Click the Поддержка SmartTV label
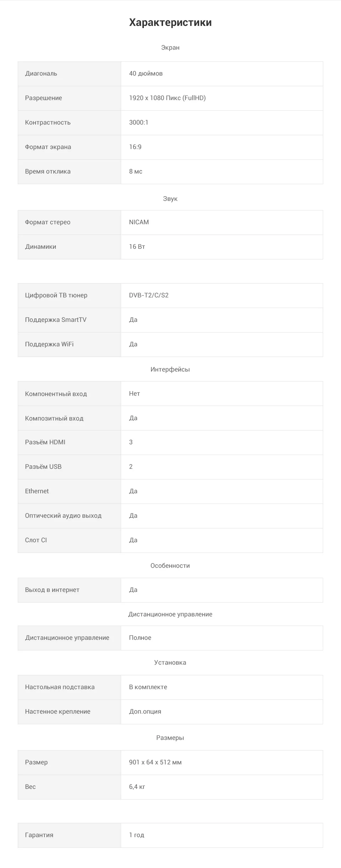Image resolution: width=341 pixels, height=868 pixels. pos(56,320)
